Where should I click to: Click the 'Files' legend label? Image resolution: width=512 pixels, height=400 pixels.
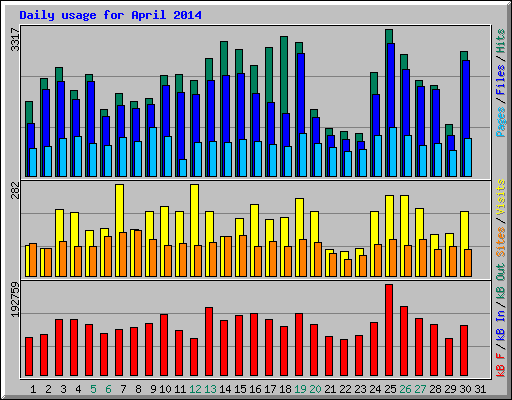click(500, 80)
